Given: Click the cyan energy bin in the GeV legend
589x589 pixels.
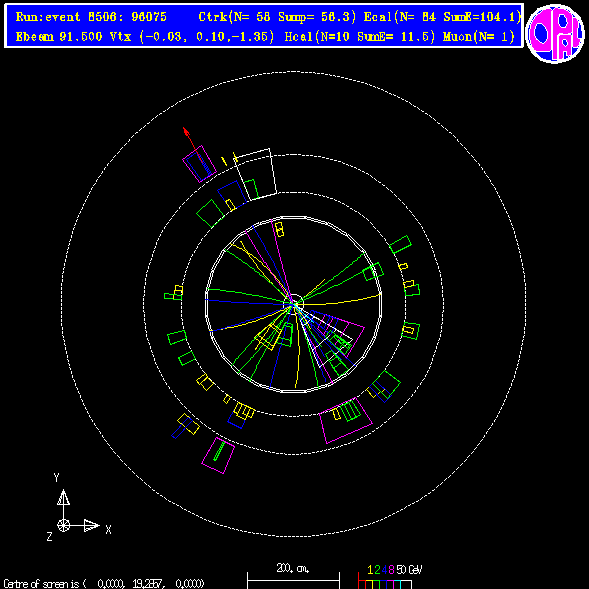Looking at the screenshot, I should pyautogui.click(x=397, y=584).
